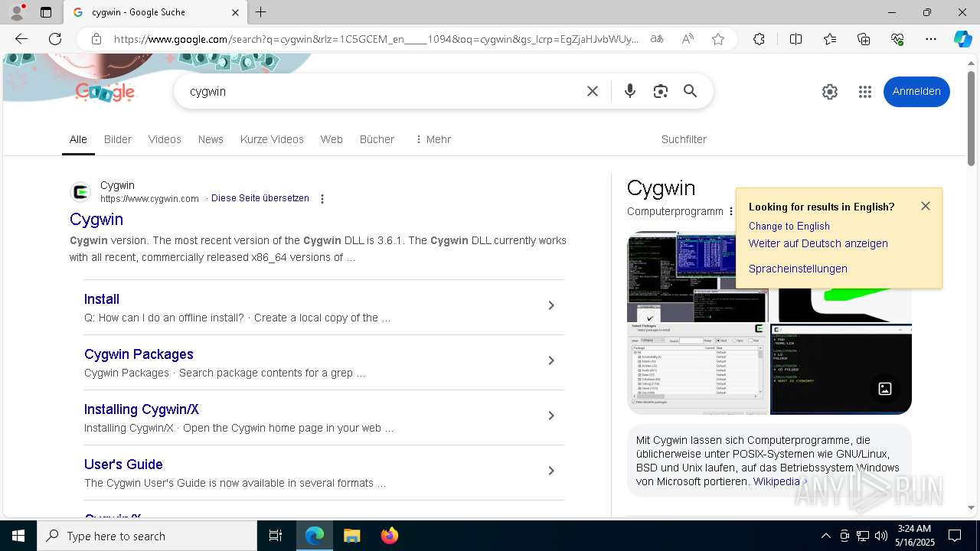Screen dimensions: 980x551
Task: Clear the search query with X icon
Action: [x=593, y=91]
